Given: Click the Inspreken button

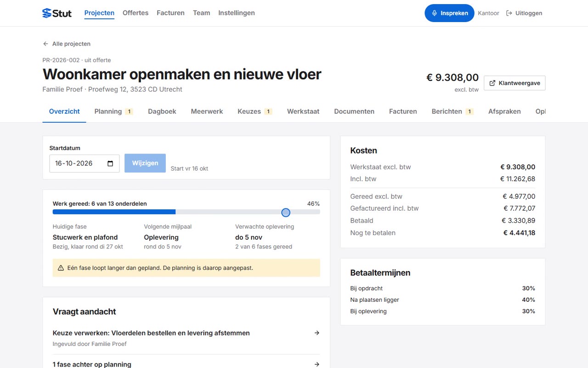Looking at the screenshot, I should pyautogui.click(x=449, y=13).
